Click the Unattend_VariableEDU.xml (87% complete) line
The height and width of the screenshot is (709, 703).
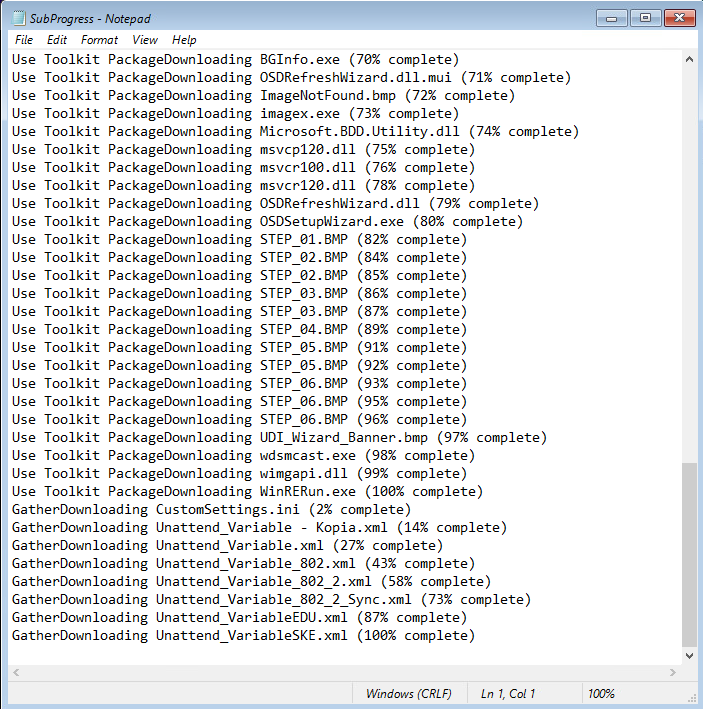click(240, 618)
